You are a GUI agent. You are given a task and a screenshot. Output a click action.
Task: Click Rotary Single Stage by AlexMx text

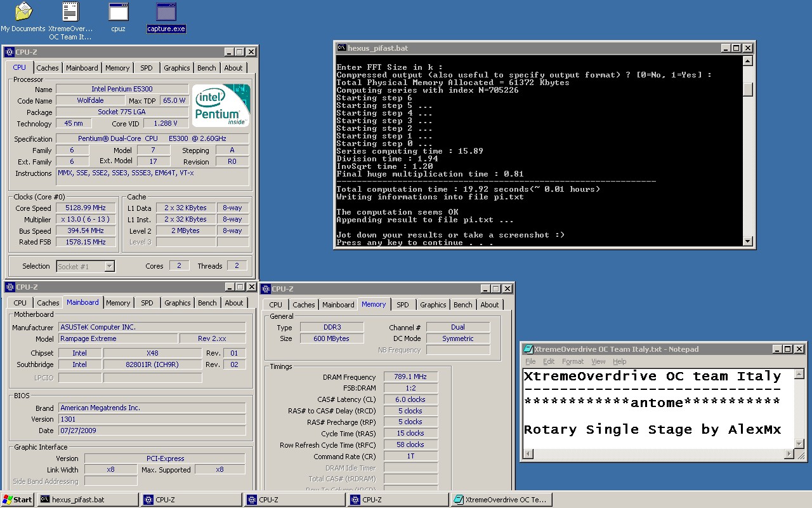[x=652, y=429]
